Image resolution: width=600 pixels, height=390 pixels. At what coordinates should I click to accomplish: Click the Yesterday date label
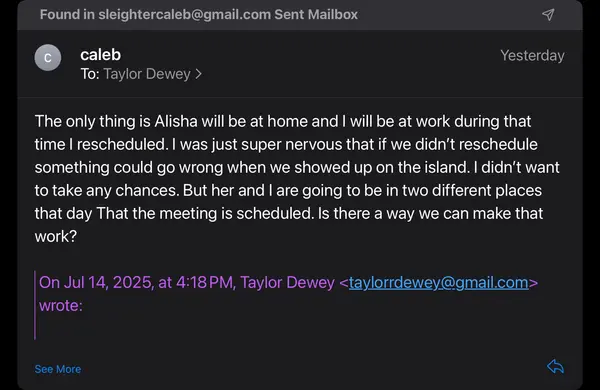point(532,55)
